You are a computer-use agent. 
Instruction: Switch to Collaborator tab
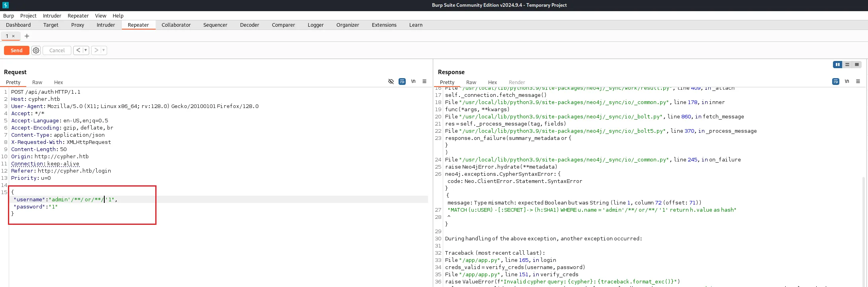click(x=176, y=25)
